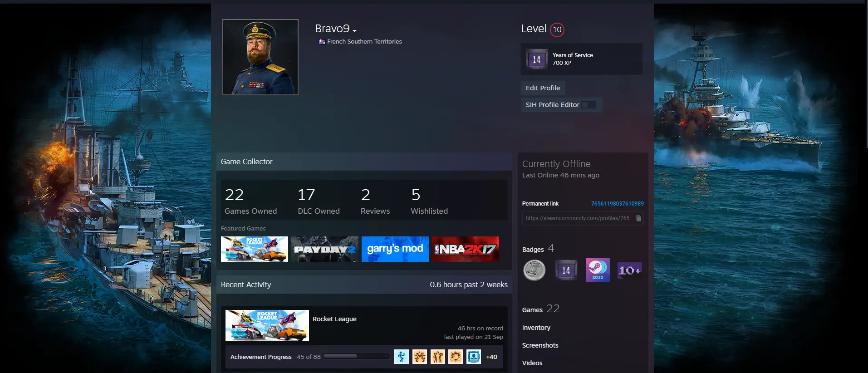This screenshot has width=868, height=373.
Task: Open the Level 10 circle badge
Action: [557, 29]
